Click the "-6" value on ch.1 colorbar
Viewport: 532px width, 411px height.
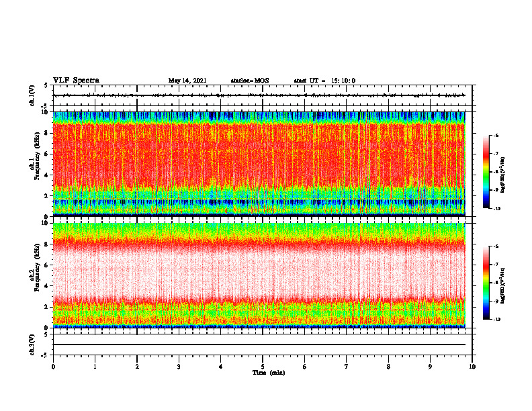(496, 135)
